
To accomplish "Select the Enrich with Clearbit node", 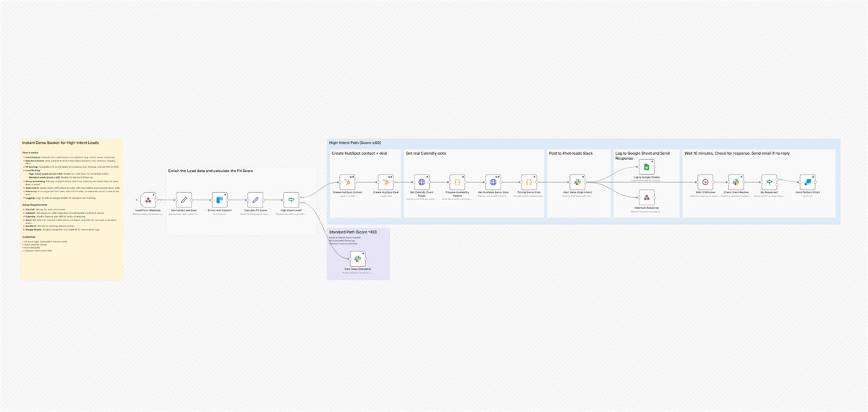I will 219,199.
